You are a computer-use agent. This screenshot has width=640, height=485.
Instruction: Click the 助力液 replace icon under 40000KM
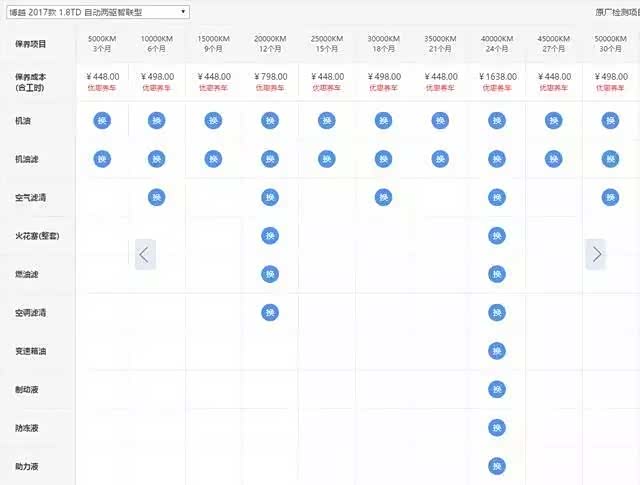497,466
